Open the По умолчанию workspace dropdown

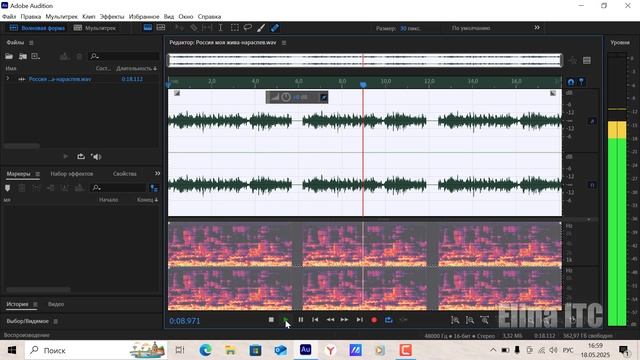coord(471,28)
